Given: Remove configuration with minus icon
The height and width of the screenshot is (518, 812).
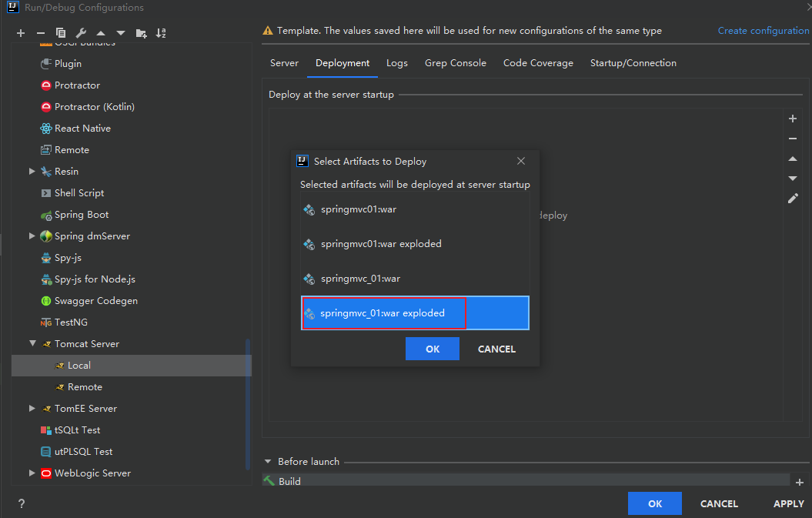Looking at the screenshot, I should (x=40, y=33).
